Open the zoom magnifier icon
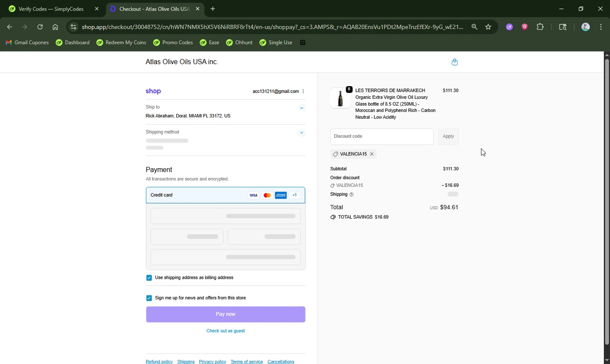 pos(475,27)
